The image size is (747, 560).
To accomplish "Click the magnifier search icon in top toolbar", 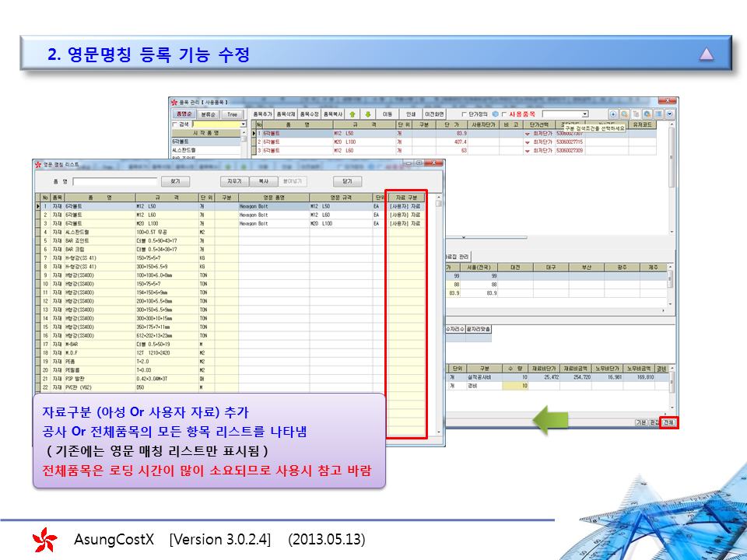I will point(624,114).
